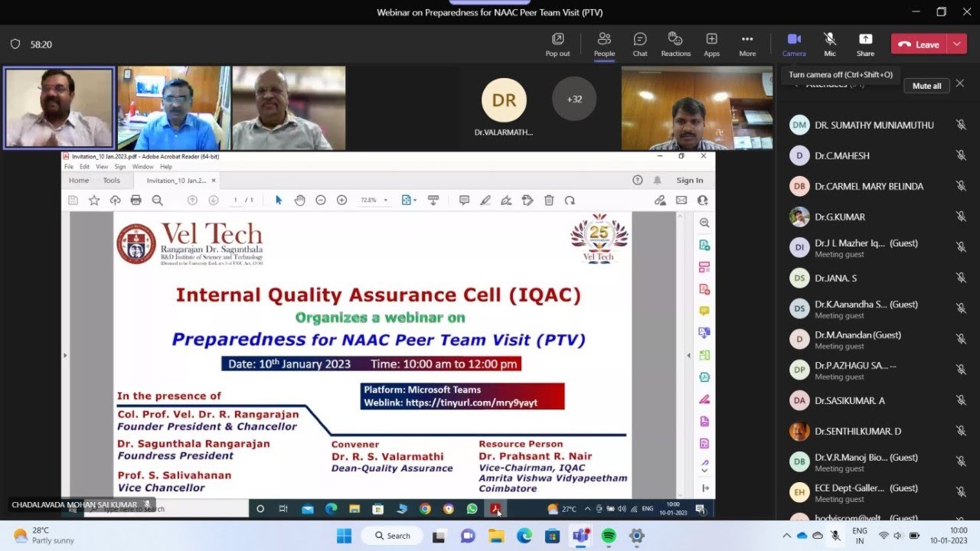
Task: Open the 72.8% zoom level dropdown
Action: pyautogui.click(x=374, y=200)
